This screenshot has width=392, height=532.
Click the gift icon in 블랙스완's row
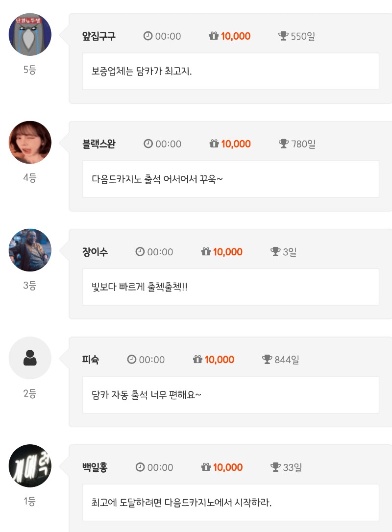214,144
